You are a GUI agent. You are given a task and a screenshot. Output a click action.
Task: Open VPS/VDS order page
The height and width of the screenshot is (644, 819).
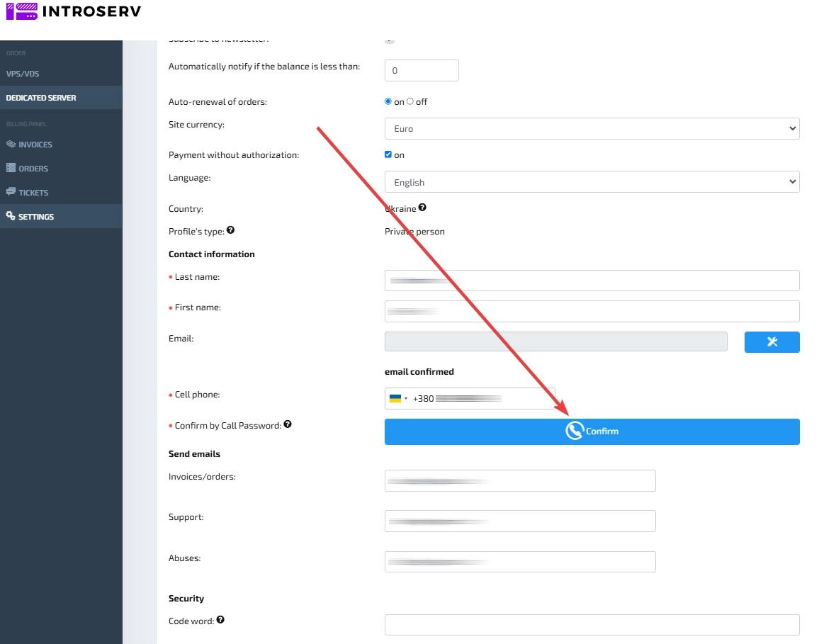pos(23,74)
